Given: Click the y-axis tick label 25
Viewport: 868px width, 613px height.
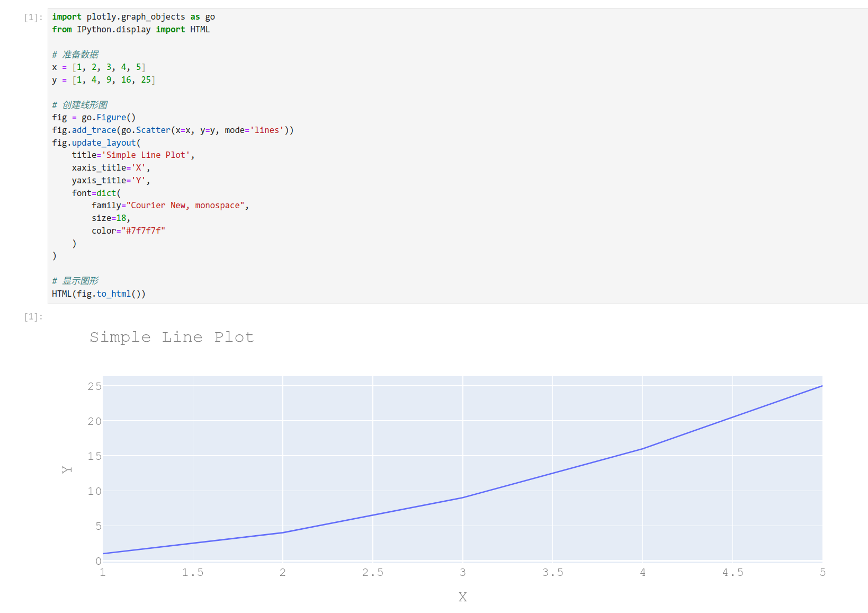Looking at the screenshot, I should tap(94, 386).
